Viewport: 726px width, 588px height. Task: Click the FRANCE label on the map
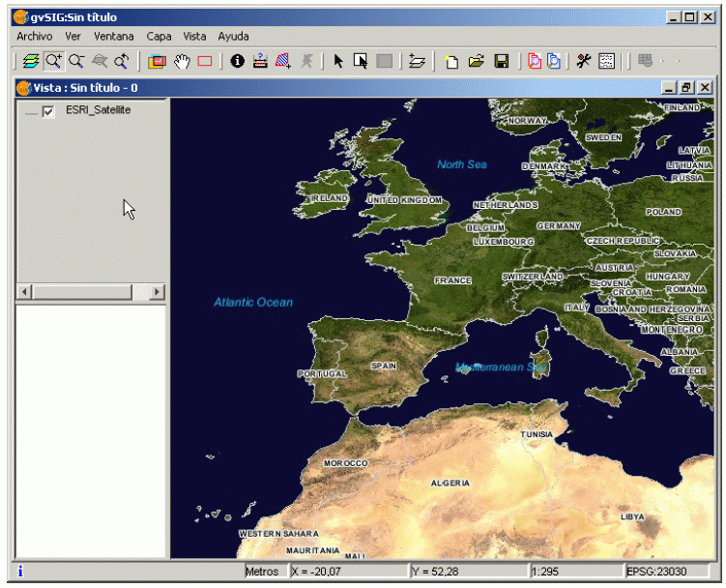pos(452,280)
